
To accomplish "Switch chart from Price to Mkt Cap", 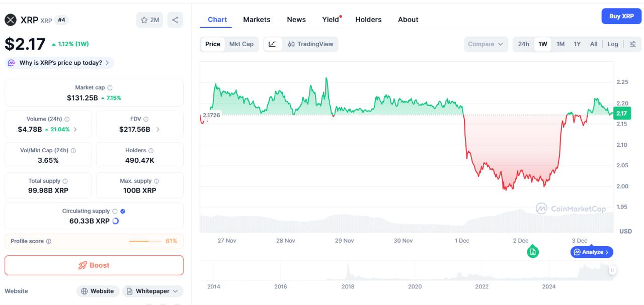I will (x=242, y=44).
